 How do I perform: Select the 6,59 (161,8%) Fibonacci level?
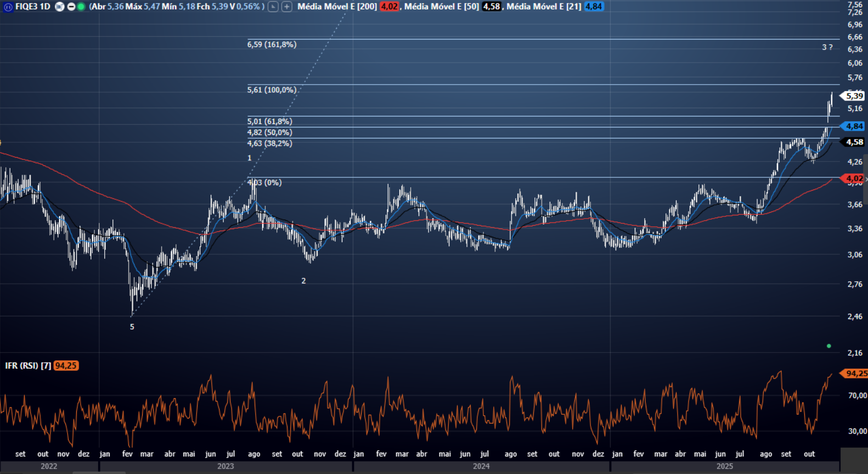[x=272, y=44]
